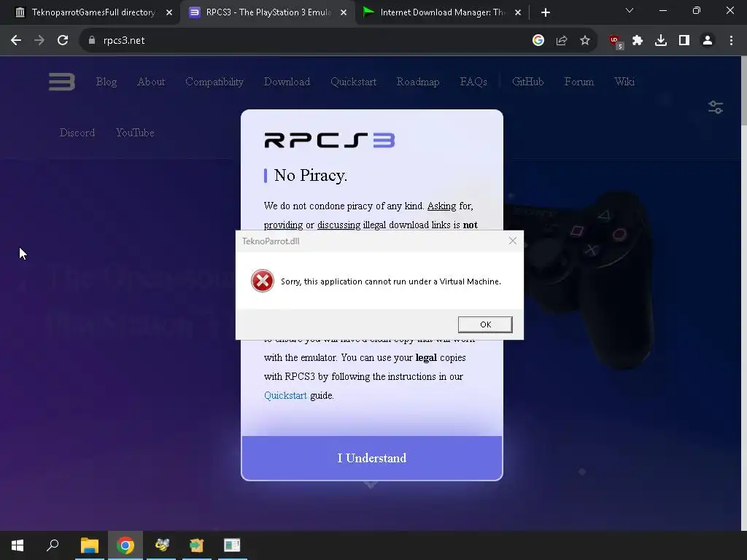Open File Explorer from the taskbar
The image size is (747, 560).
(x=90, y=545)
